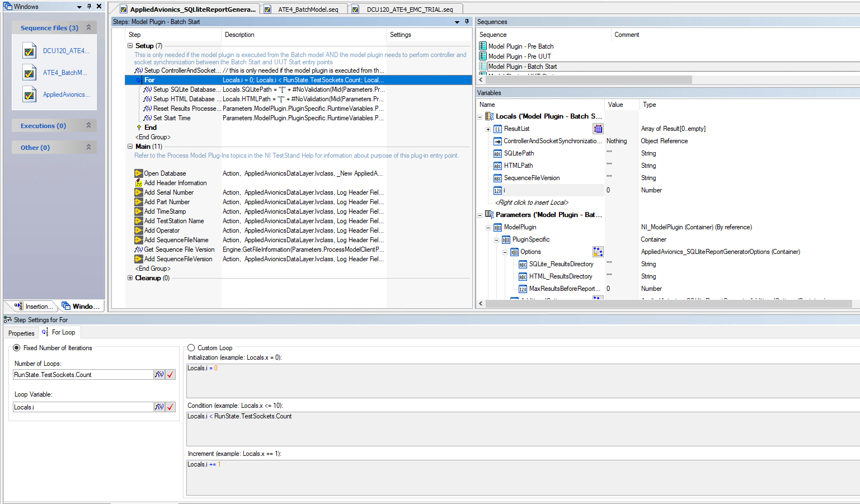The image size is (860, 504).
Task: Switch to ATE4_BatchModel.seq tab
Action: click(x=303, y=9)
